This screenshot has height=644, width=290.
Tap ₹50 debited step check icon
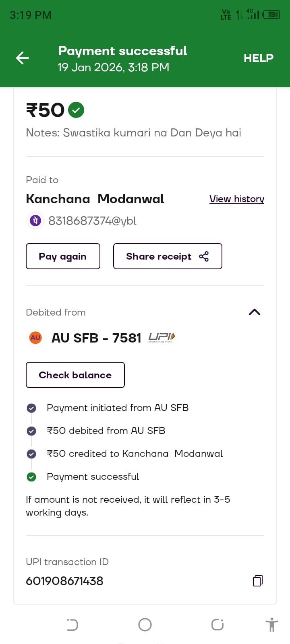click(31, 431)
